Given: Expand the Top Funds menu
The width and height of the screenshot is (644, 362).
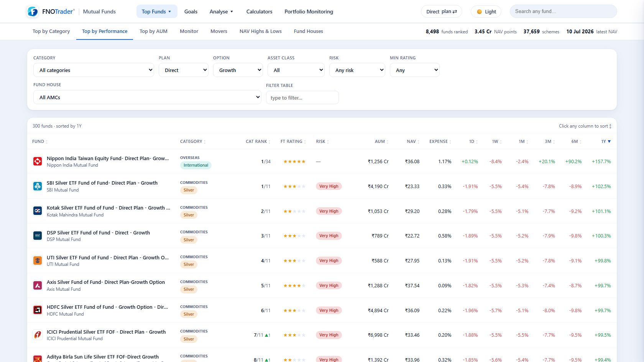Looking at the screenshot, I should click(157, 11).
